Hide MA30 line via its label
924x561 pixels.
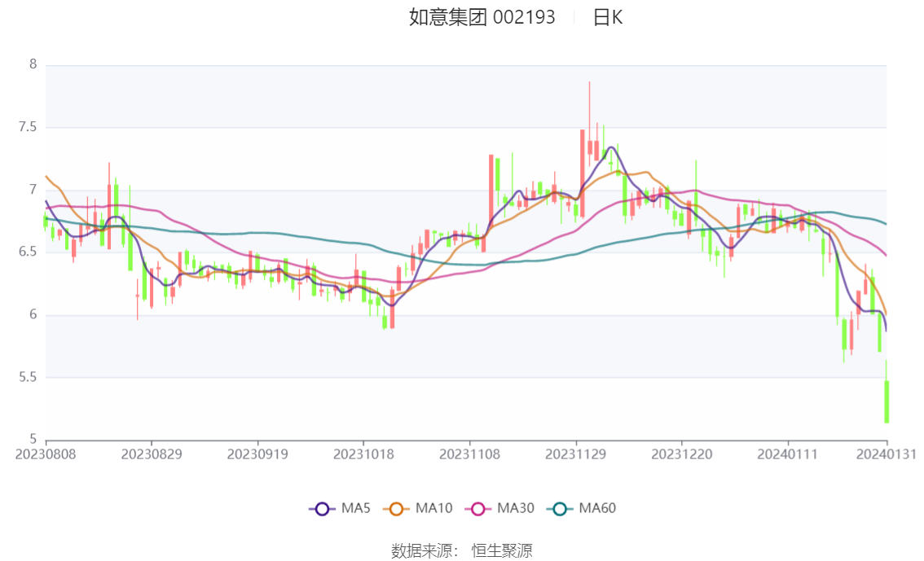point(516,508)
